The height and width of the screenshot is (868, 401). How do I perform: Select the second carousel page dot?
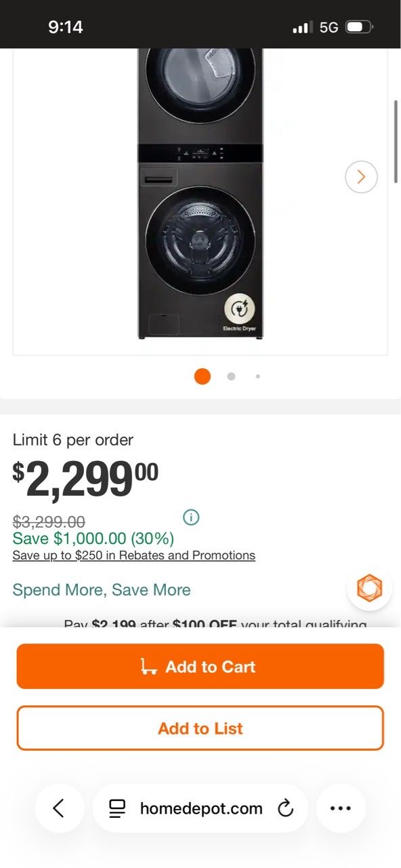(x=231, y=376)
